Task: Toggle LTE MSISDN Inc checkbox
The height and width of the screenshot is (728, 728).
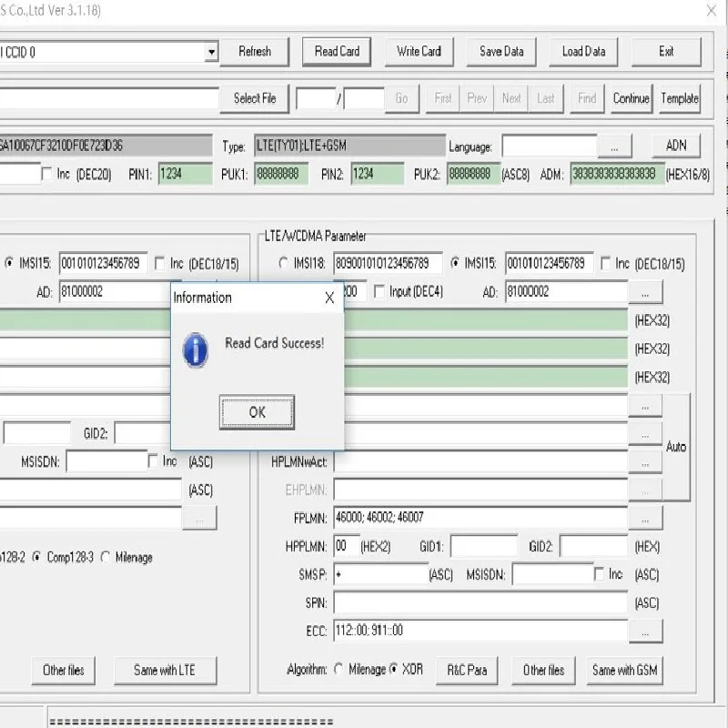Action: (600, 574)
